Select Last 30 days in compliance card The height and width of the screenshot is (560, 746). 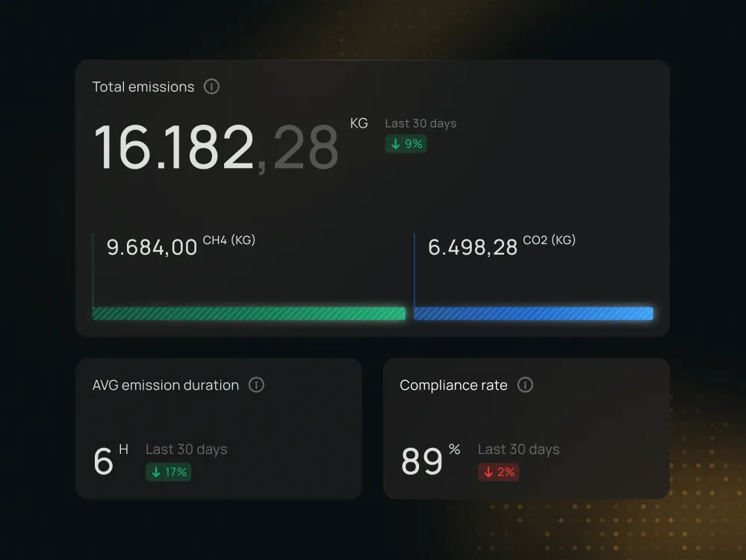click(x=518, y=449)
